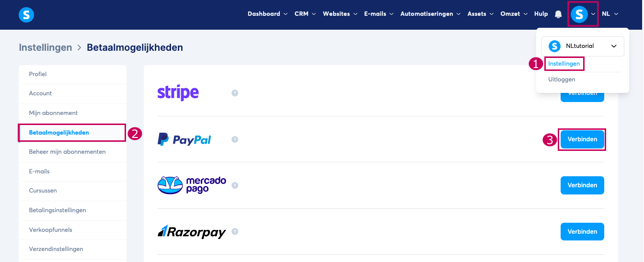The width and height of the screenshot is (644, 262).
Task: Open the Account settings tab
Action: pyautogui.click(x=72, y=93)
